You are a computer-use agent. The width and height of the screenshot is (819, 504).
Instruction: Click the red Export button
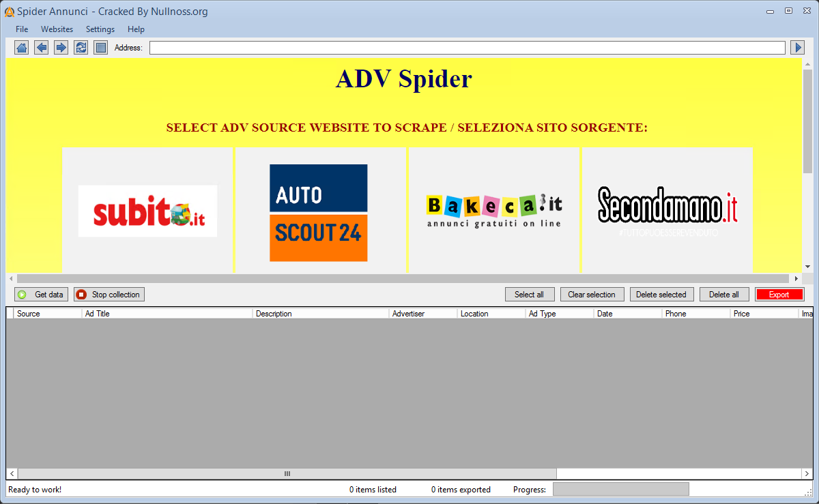coord(779,295)
